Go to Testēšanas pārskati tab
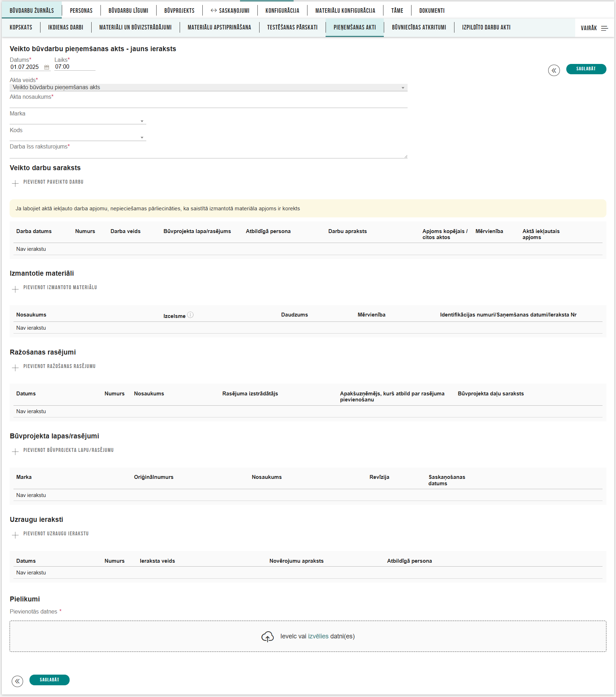The image size is (616, 697). coord(292,27)
